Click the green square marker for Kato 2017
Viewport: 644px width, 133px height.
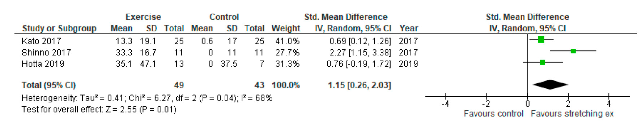click(x=541, y=40)
